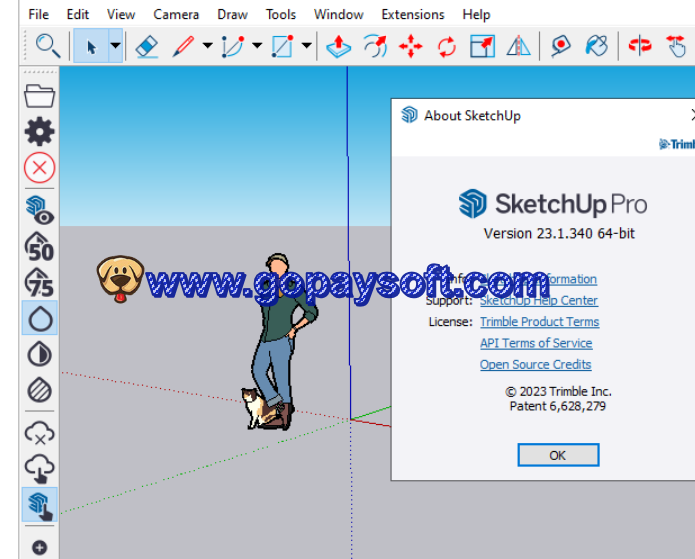Expand the Line tool dropdown arrow
Screen dimensions: 695x559
[x=207, y=46]
